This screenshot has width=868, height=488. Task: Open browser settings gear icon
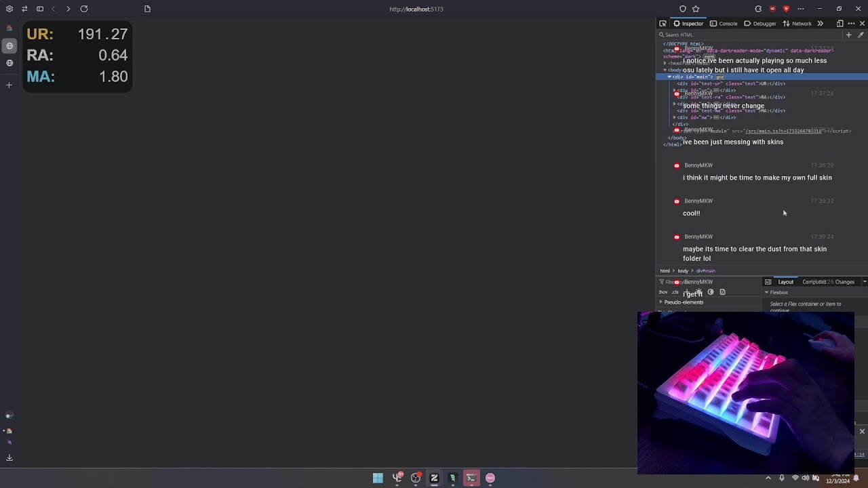tap(9, 9)
